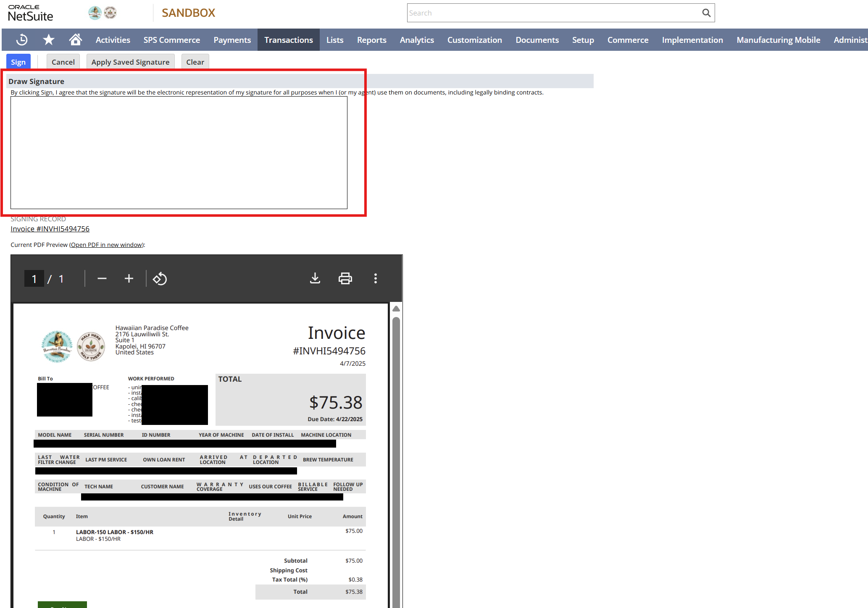Click the LABOR-150 LABOR - $150/HR item
The height and width of the screenshot is (608, 868).
(115, 532)
